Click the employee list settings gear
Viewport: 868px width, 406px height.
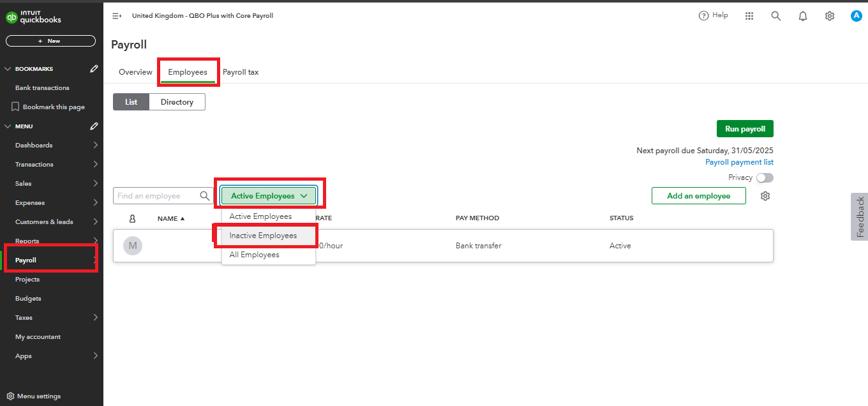[765, 196]
